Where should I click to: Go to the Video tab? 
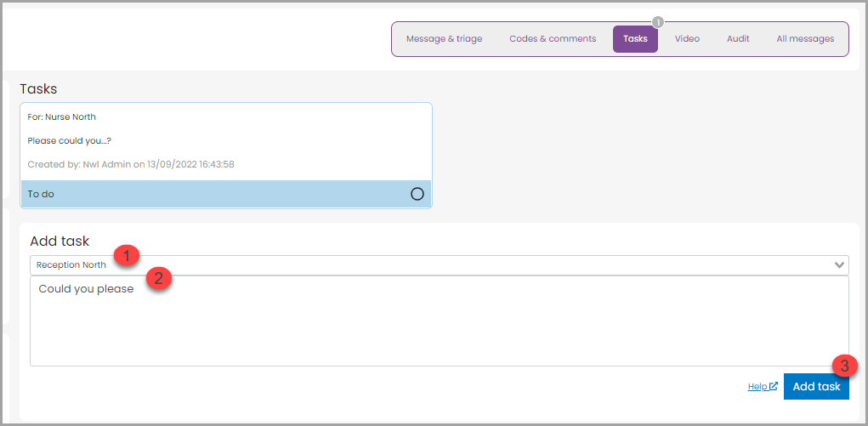[x=687, y=39]
